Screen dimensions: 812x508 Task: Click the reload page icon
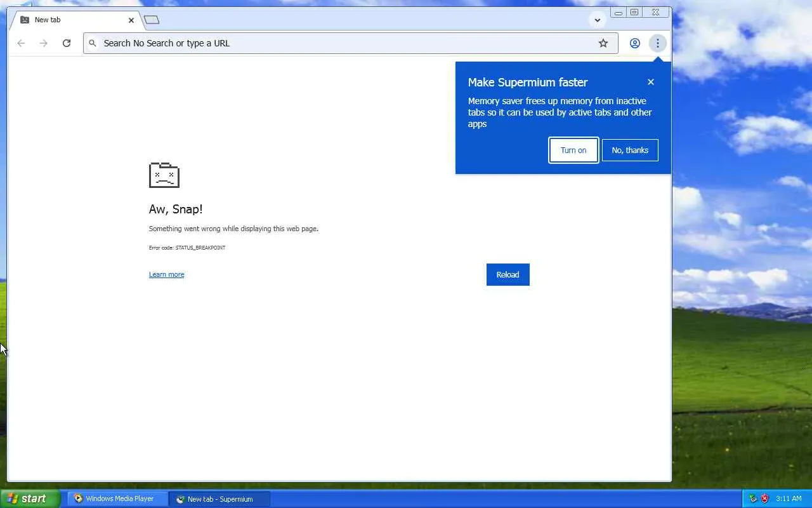point(67,43)
